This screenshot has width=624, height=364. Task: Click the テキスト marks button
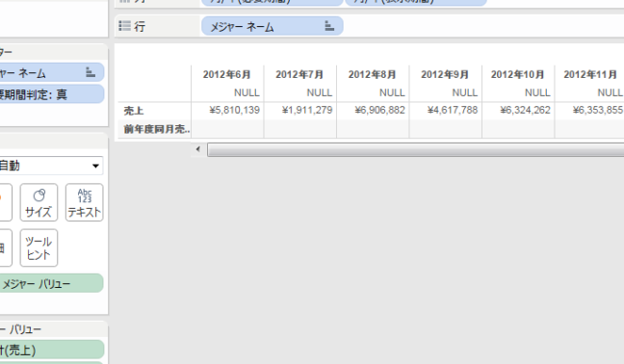click(x=84, y=202)
